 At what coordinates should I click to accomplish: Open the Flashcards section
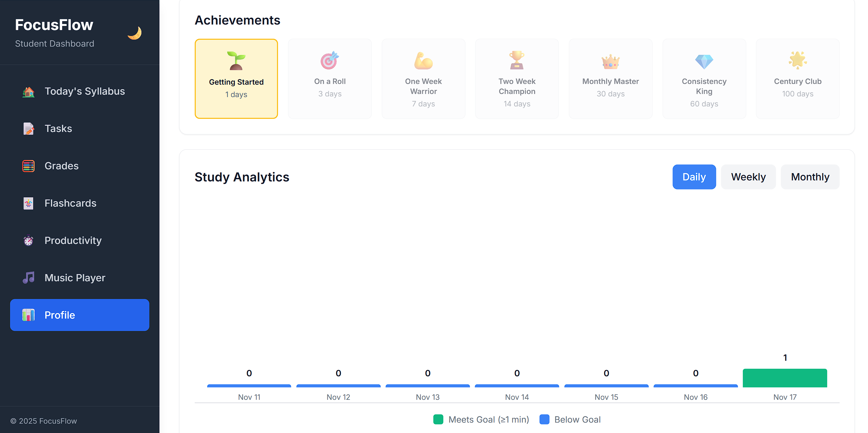point(71,204)
